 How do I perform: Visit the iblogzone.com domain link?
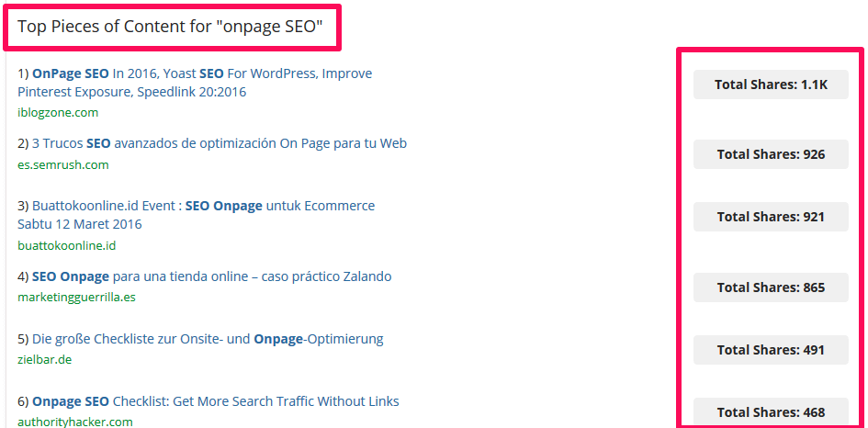[58, 113]
